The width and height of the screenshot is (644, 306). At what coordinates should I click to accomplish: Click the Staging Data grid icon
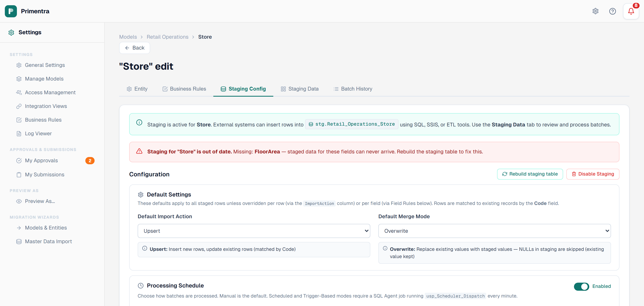click(283, 89)
